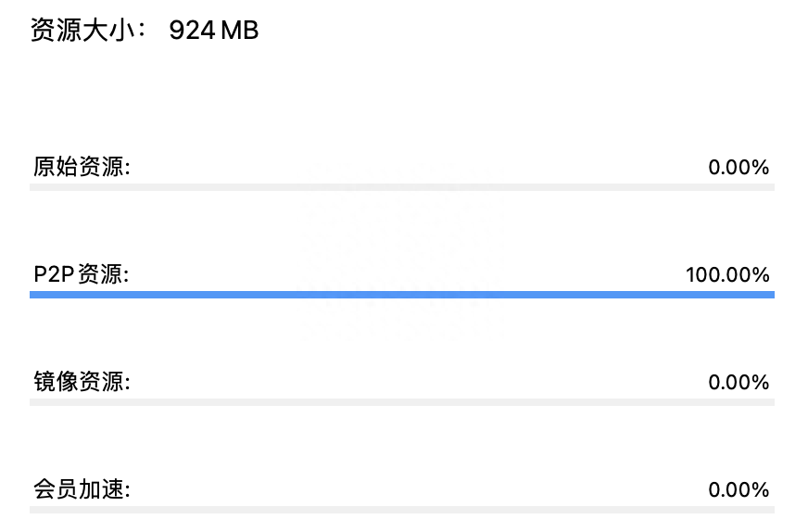The width and height of the screenshot is (808, 532).
Task: Click the empty gray track under 会员加速
Action: 402,510
